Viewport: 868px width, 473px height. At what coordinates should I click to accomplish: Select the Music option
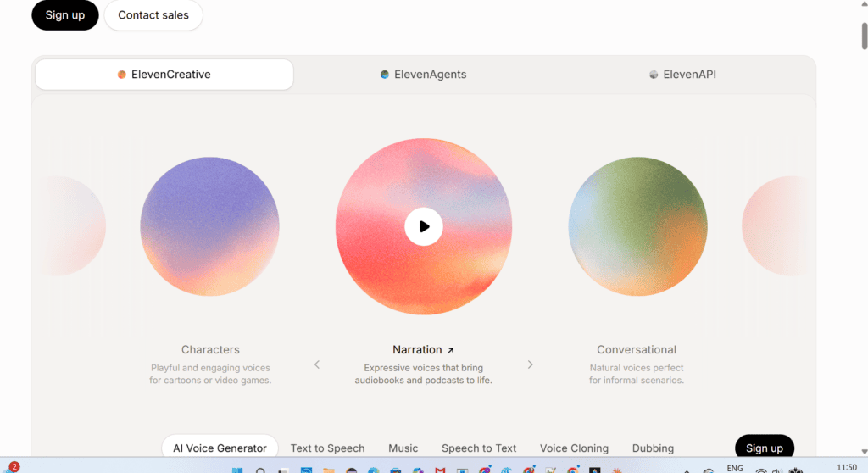point(403,448)
